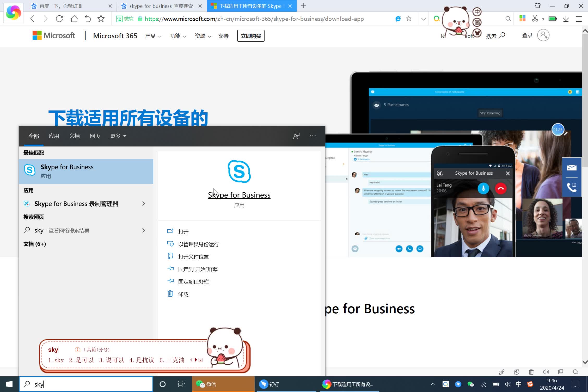The image size is (588, 392).
Task: Expand screenshot tool dropdown arrow
Action: tap(543, 19)
